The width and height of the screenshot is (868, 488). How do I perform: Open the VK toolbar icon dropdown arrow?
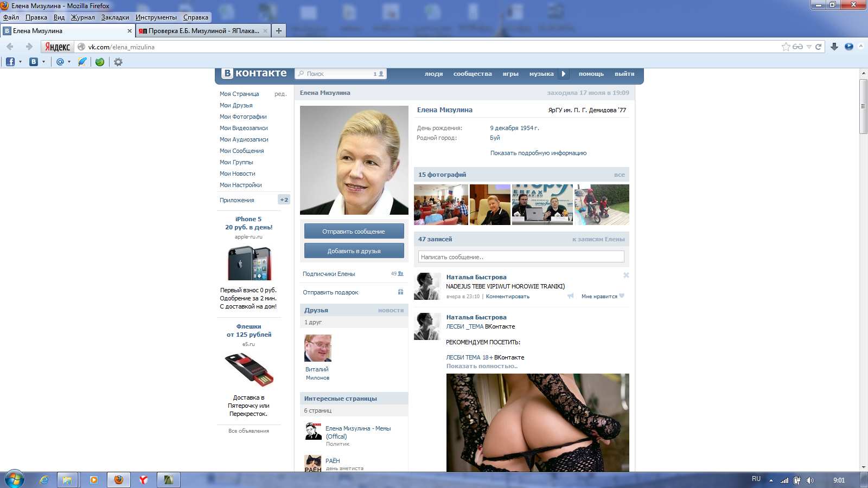click(44, 62)
